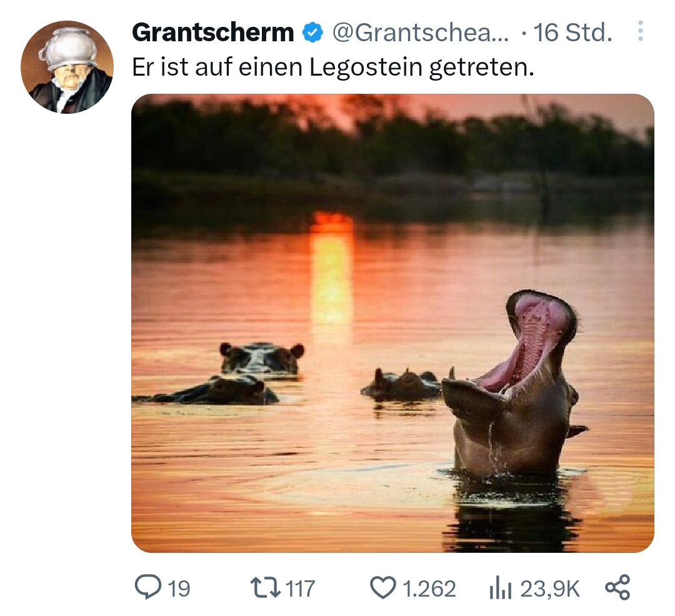Viewport: 675px width, 616px height.
Task: Click the retweet count 117
Action: [x=300, y=588]
